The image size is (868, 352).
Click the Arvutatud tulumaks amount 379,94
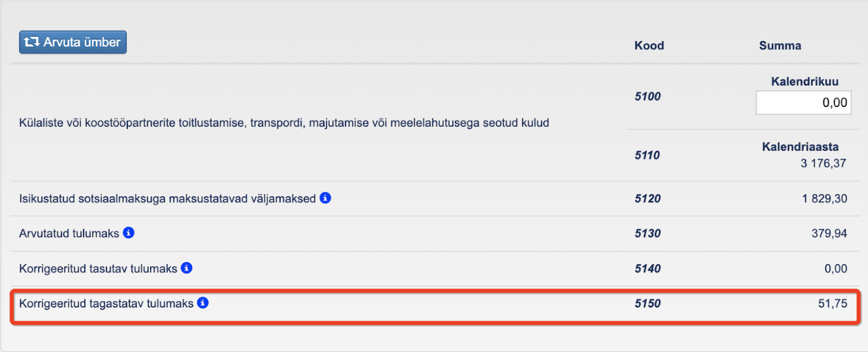tap(829, 233)
